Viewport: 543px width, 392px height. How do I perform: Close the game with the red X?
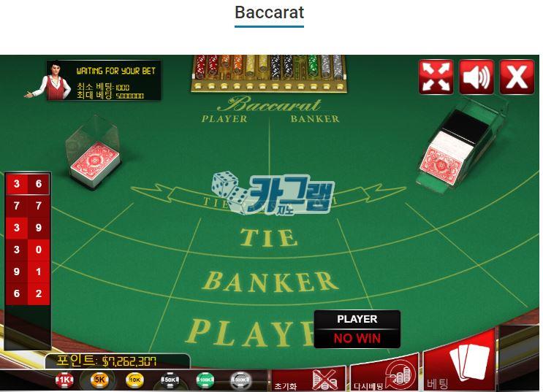pyautogui.click(x=517, y=77)
